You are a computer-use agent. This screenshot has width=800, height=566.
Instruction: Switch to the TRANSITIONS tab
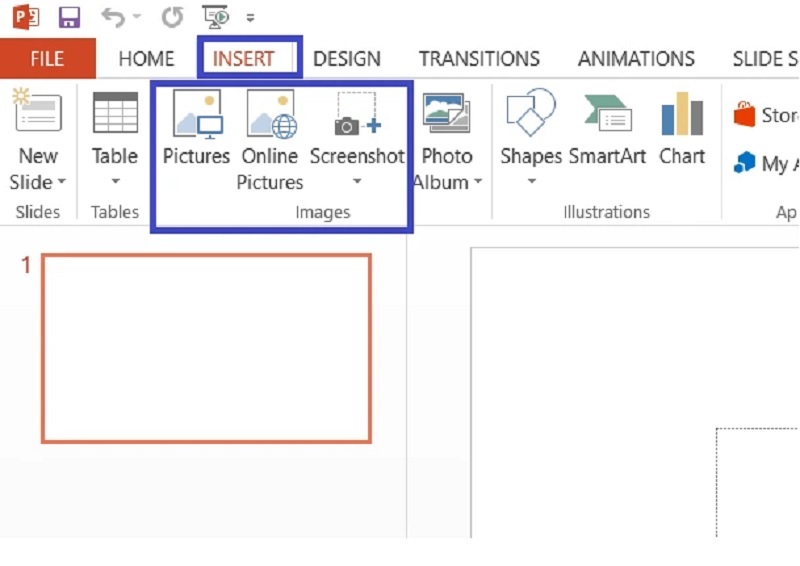pos(479,59)
